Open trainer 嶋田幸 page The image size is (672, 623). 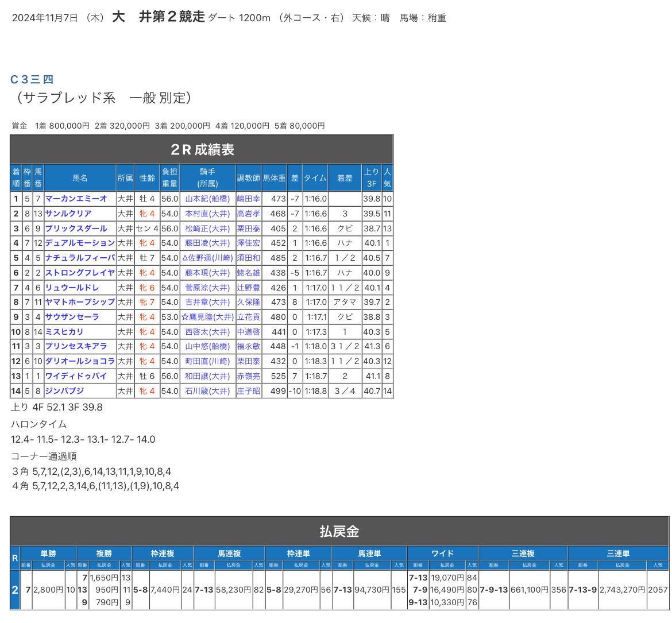(249, 199)
